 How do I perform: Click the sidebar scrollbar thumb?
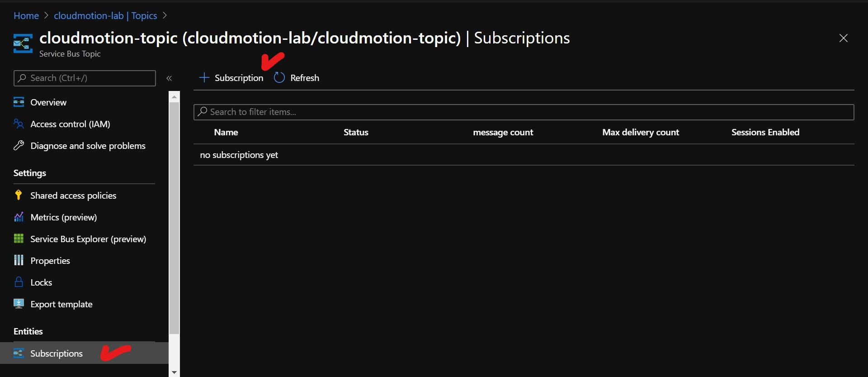[x=174, y=218]
